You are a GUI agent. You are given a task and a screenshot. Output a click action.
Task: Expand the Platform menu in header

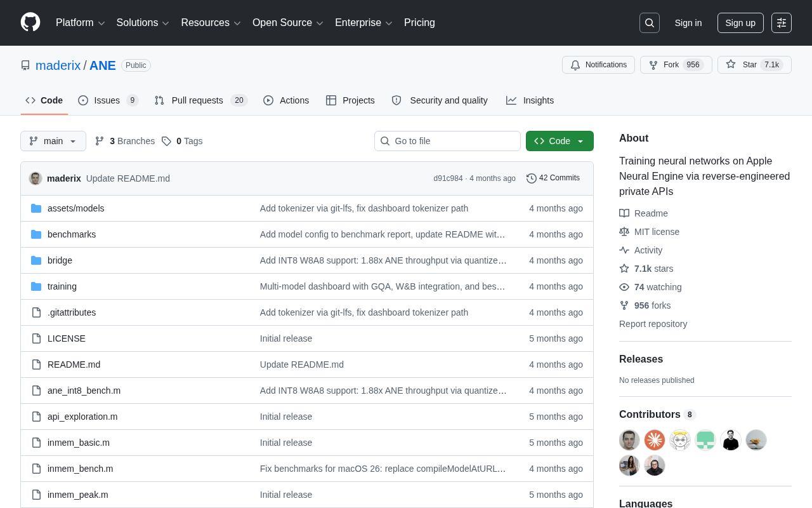pyautogui.click(x=81, y=23)
